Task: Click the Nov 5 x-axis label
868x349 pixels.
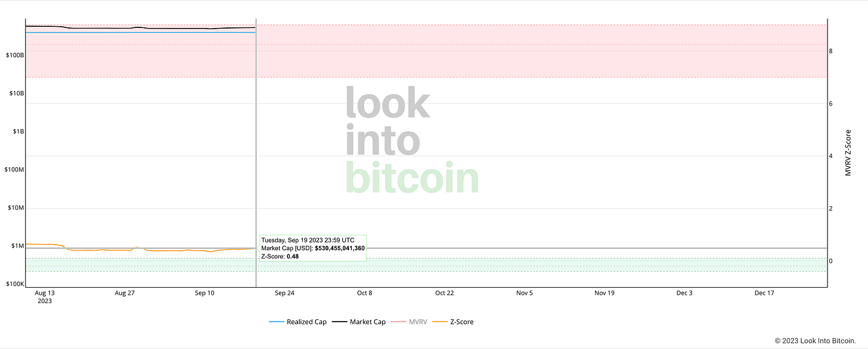Action: pos(525,293)
